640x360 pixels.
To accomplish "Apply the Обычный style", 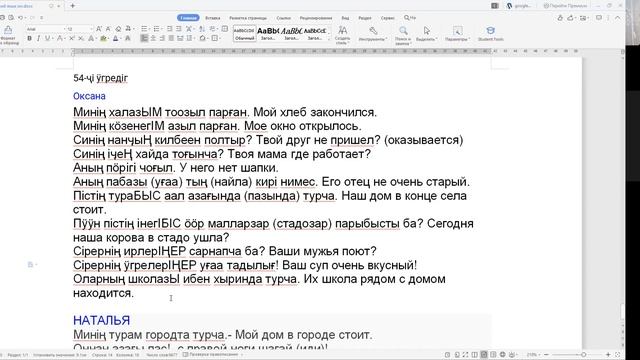I will [244, 33].
